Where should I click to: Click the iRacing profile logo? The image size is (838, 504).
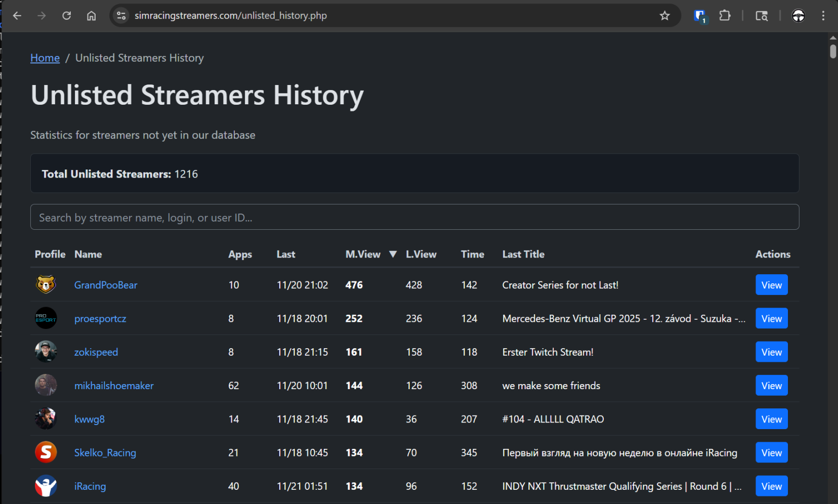tap(46, 486)
